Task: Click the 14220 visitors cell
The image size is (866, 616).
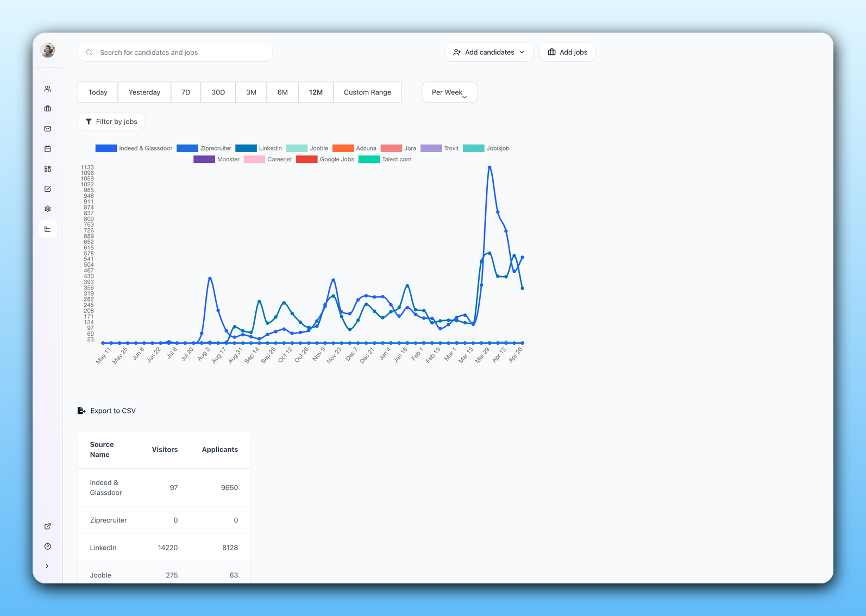Action: point(168,548)
